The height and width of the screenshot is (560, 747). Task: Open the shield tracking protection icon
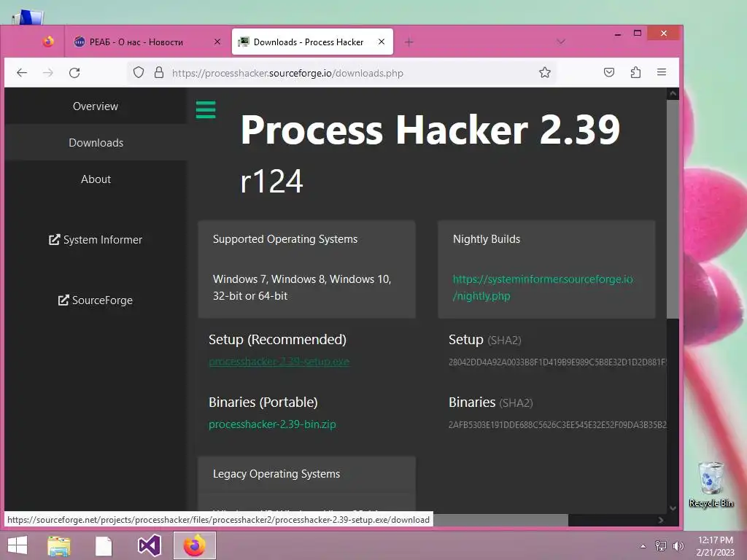[139, 72]
